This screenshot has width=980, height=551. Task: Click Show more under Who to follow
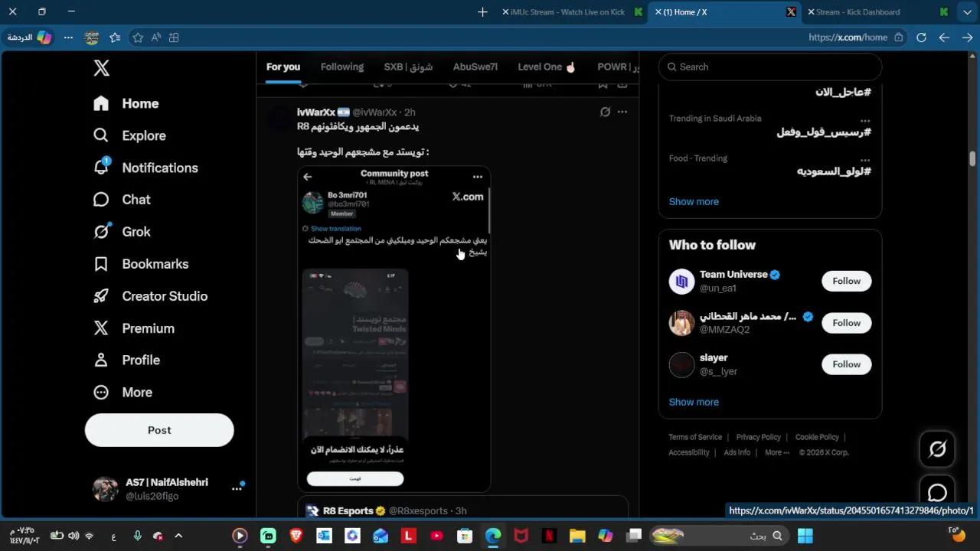pos(694,402)
